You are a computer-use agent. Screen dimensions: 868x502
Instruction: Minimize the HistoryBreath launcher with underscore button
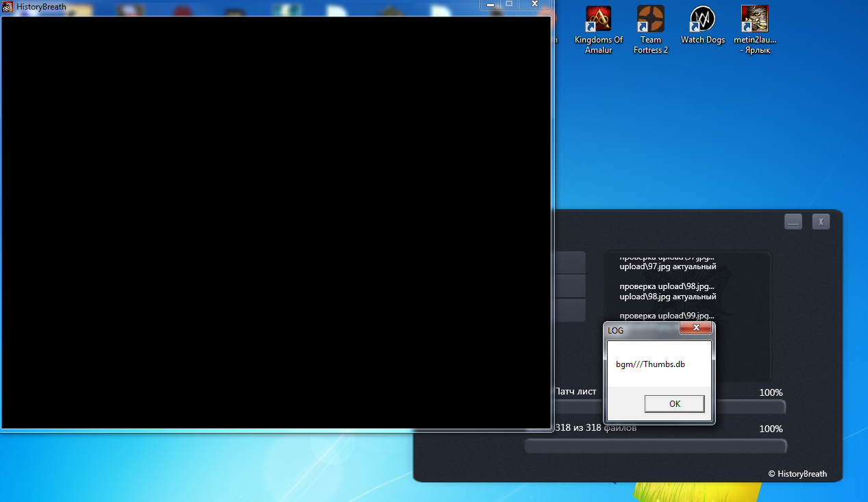(793, 221)
